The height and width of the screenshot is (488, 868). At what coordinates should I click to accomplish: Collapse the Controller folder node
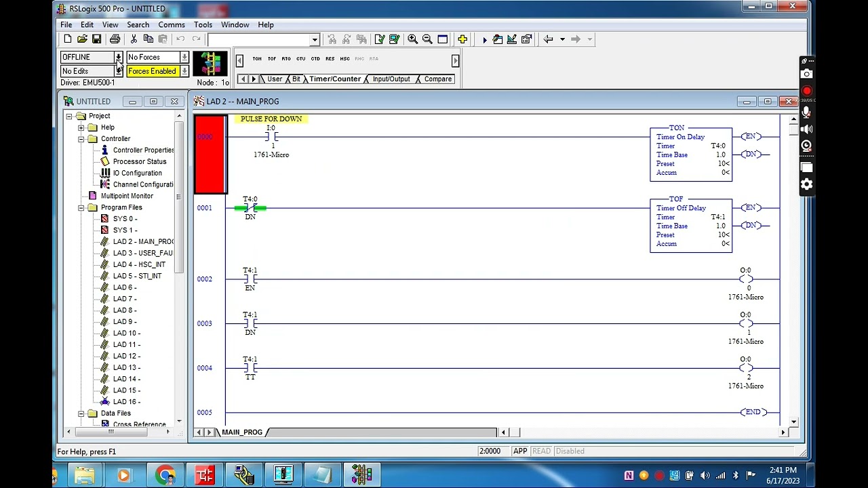tap(81, 139)
